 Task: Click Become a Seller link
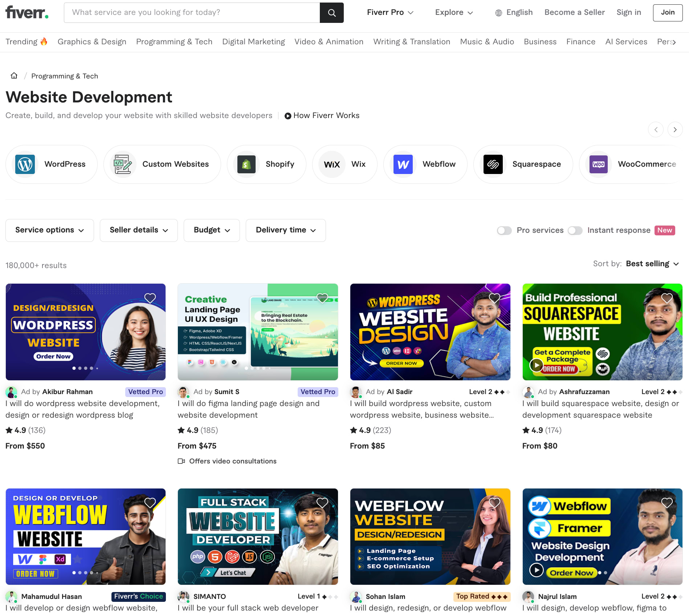tap(575, 12)
